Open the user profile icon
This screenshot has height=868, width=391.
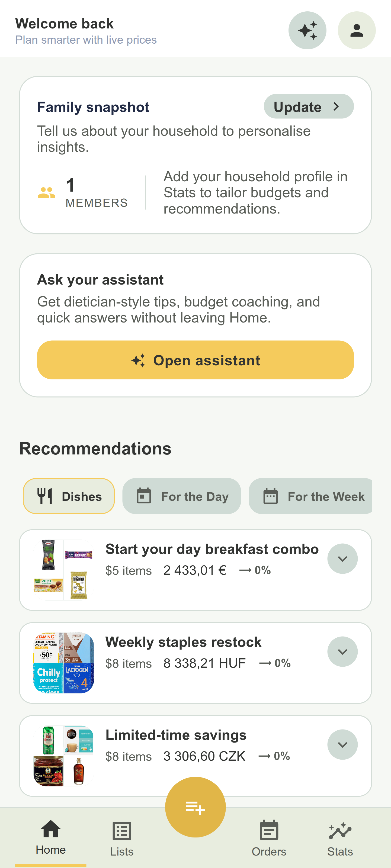tap(356, 30)
